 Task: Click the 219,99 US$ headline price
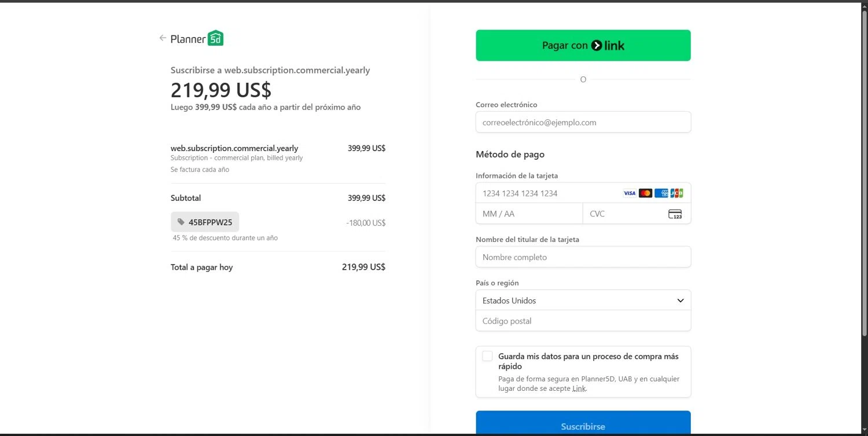click(221, 90)
